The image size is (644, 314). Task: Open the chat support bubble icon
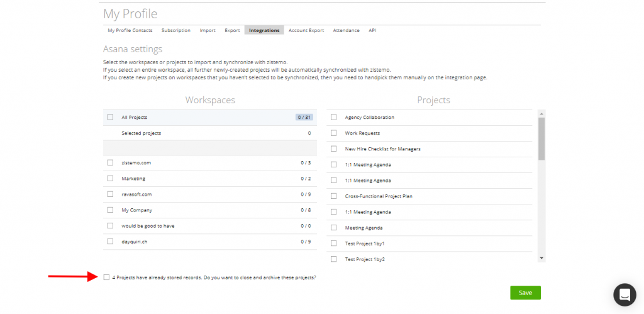tap(625, 294)
